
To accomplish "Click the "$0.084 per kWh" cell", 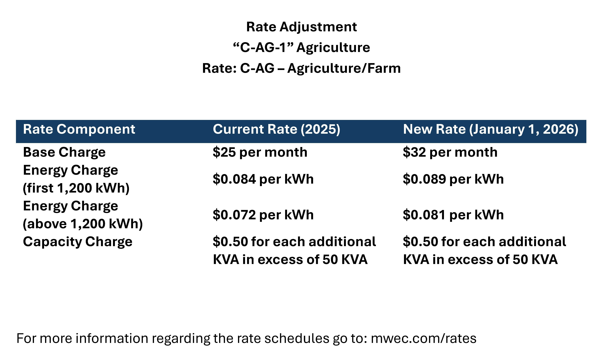I will tap(263, 179).
